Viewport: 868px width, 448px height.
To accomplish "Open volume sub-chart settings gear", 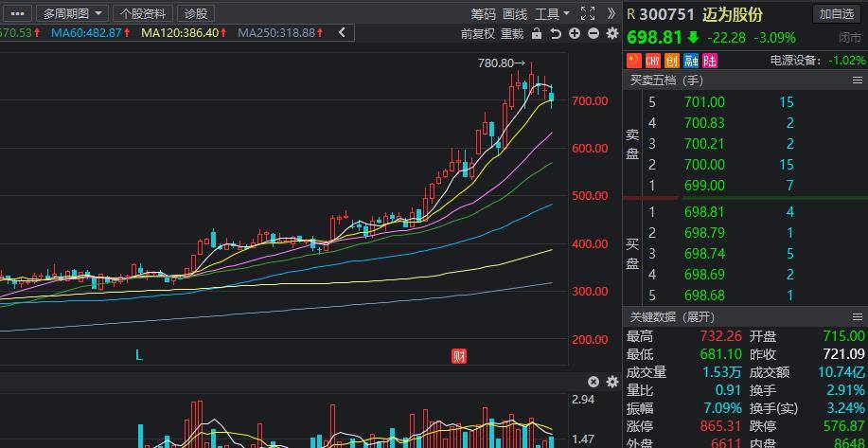I will coord(611,382).
